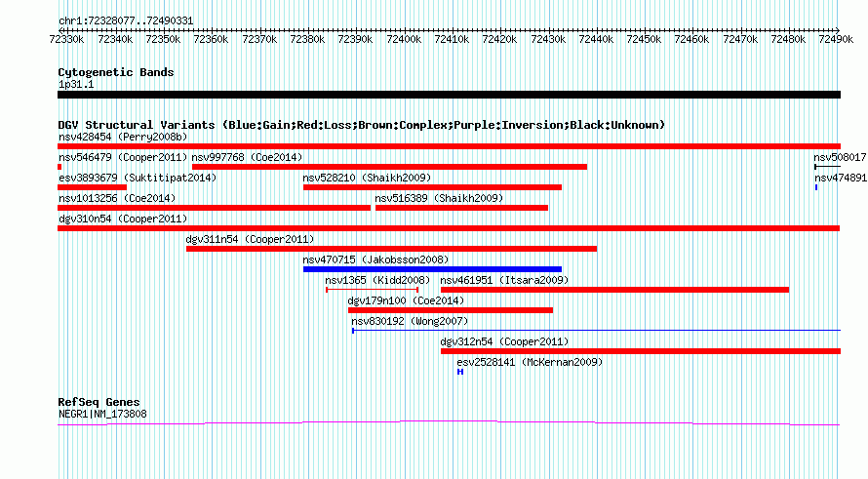Click the nsv428454 (Perry2008b) variant label
Screen dimensions: 868x479
click(123, 137)
